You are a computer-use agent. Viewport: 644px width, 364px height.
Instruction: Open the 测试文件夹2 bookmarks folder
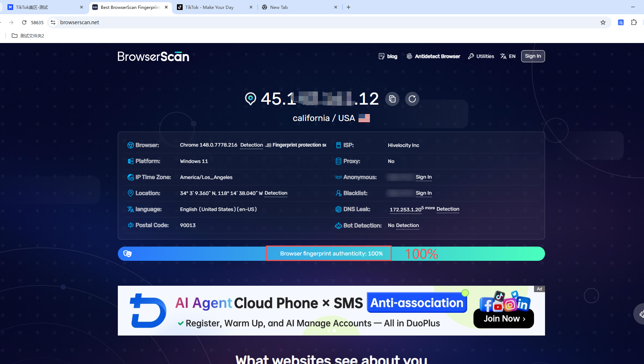click(28, 36)
